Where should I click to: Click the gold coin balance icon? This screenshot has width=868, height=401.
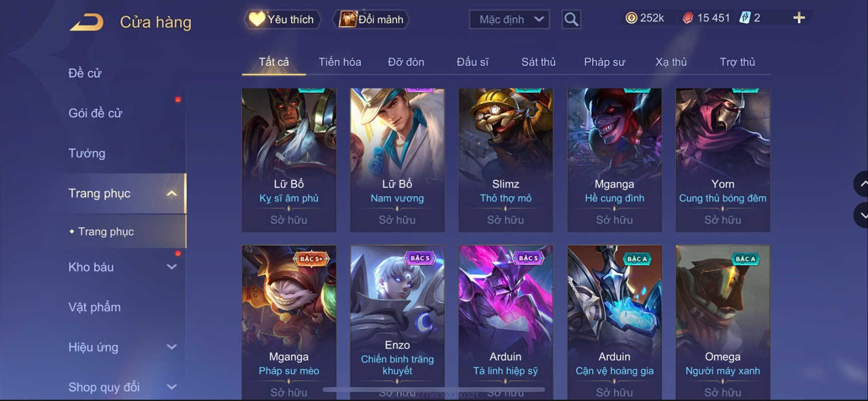click(631, 18)
